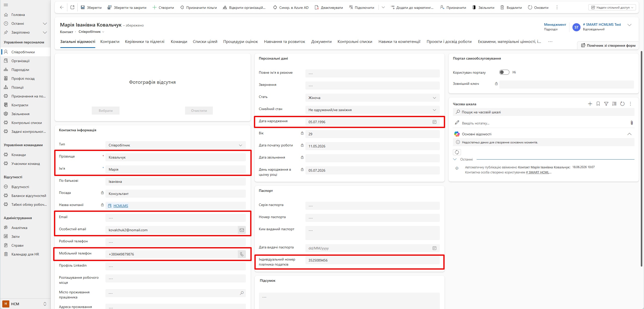Open the Тип Співробітник dropdown
644x309 pixels.
point(175,145)
